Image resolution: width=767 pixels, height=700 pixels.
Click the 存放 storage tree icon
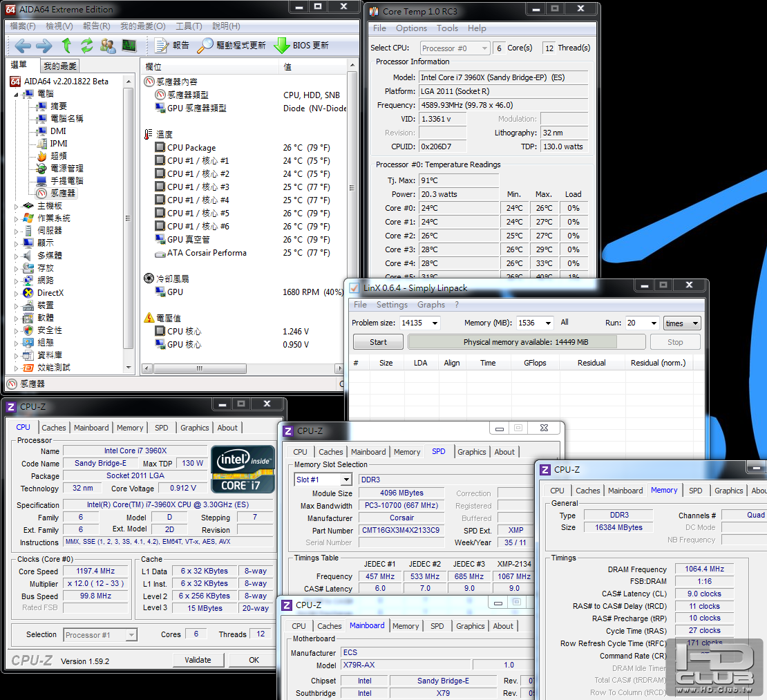(28, 268)
